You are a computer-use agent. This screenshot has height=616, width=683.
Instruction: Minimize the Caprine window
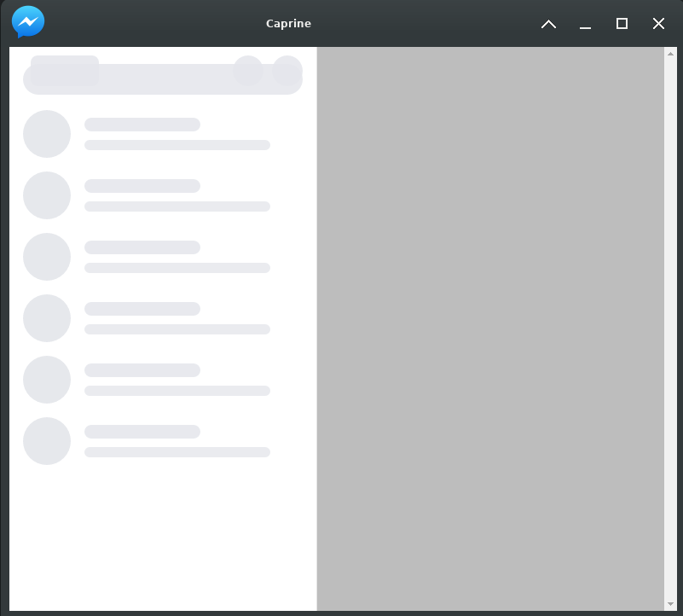[x=585, y=24]
